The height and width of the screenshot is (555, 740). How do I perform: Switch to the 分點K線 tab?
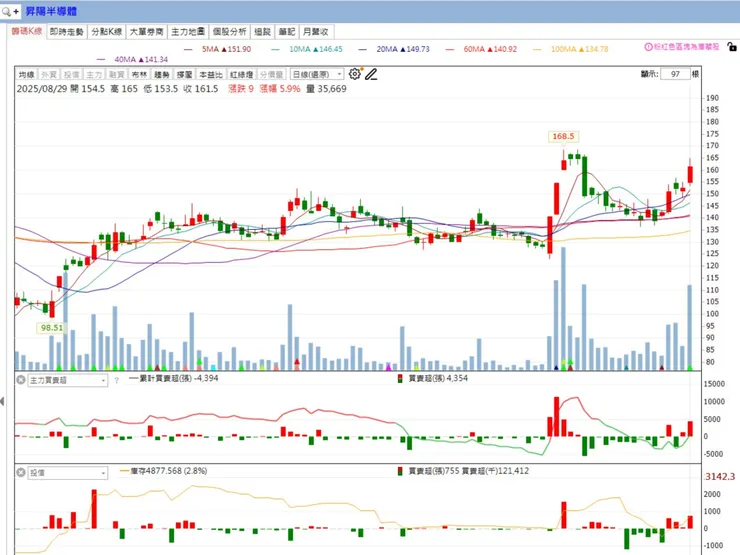(x=107, y=32)
